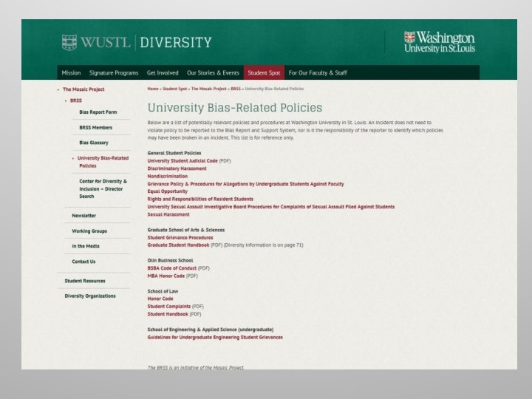
Task: Open the BSBA Code of Conduct link
Action: (x=171, y=268)
